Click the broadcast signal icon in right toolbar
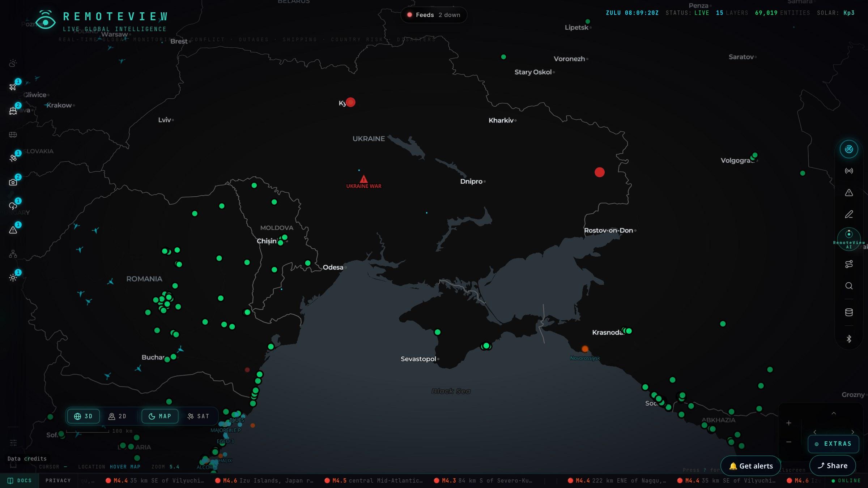The height and width of the screenshot is (488, 868). point(849,171)
